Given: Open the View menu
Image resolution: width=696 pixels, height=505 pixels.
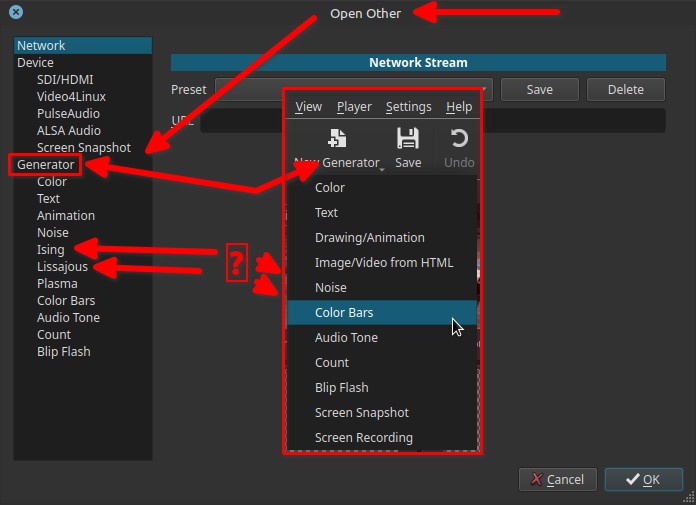Looking at the screenshot, I should point(308,107).
